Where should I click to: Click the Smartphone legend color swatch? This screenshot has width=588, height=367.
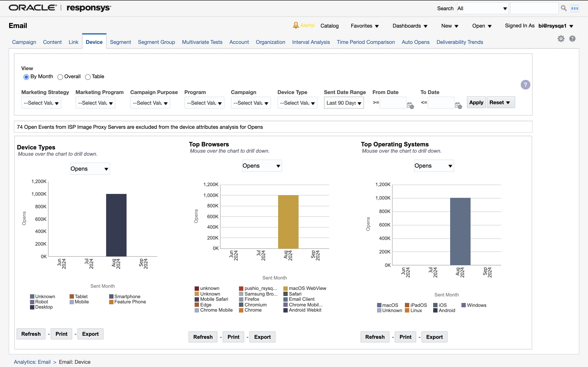click(x=111, y=296)
